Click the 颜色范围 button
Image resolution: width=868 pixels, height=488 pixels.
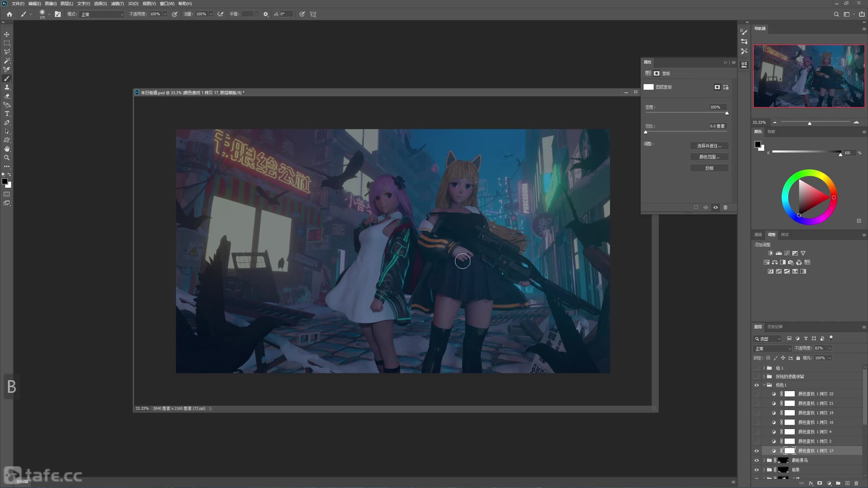tap(709, 157)
